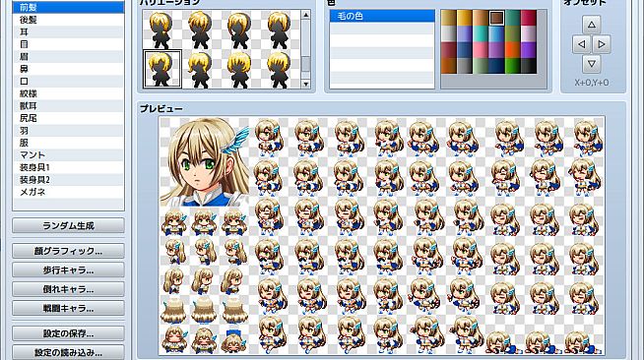
Task: Pick the selected brown hair color swatch
Action: click(496, 18)
